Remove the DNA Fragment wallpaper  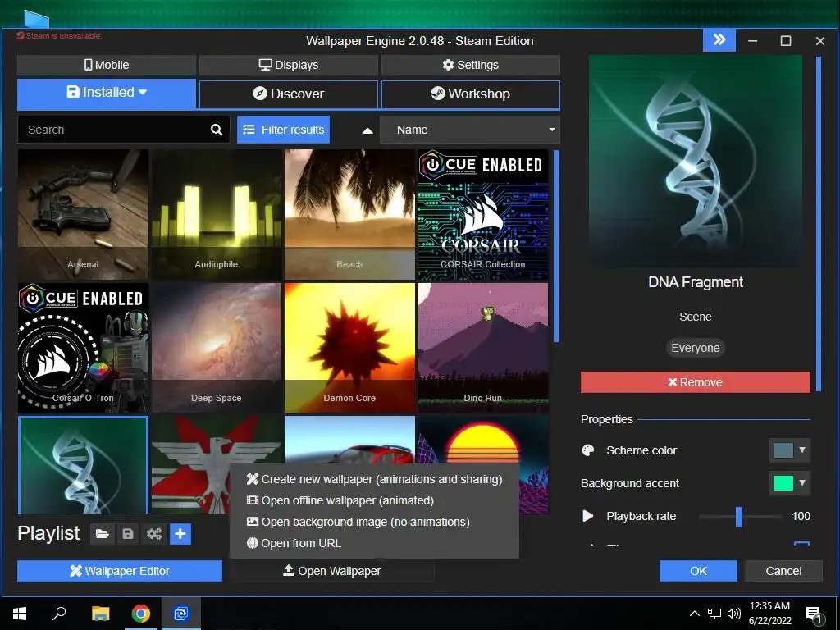coord(696,382)
